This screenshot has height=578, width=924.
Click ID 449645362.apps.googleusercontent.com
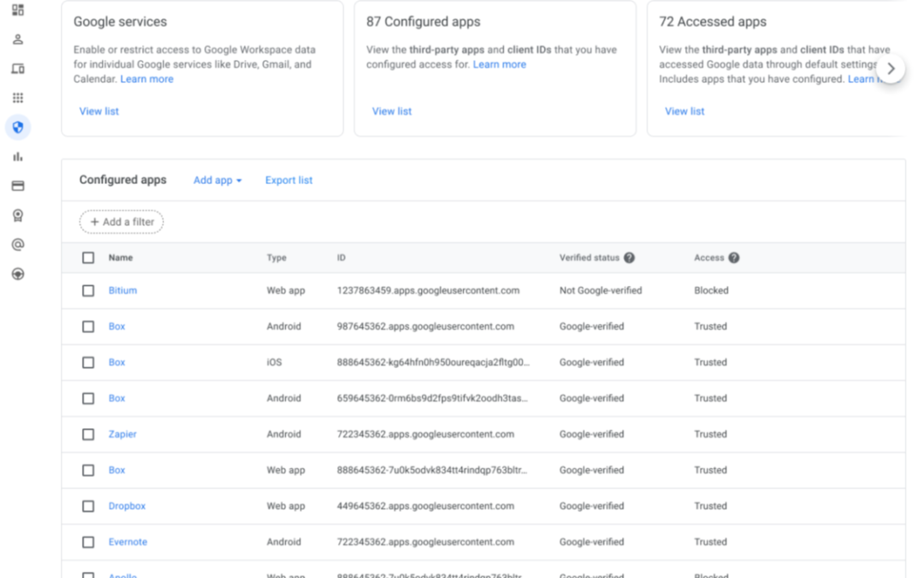(425, 506)
